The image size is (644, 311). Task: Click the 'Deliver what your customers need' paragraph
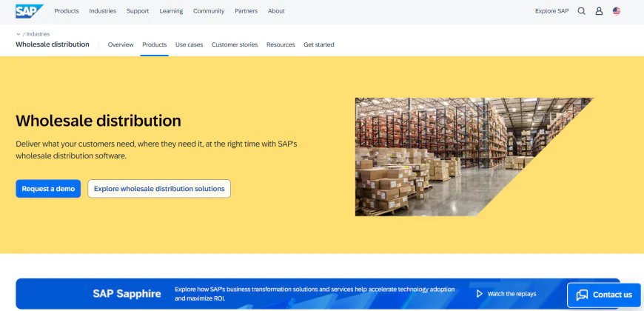(x=156, y=150)
